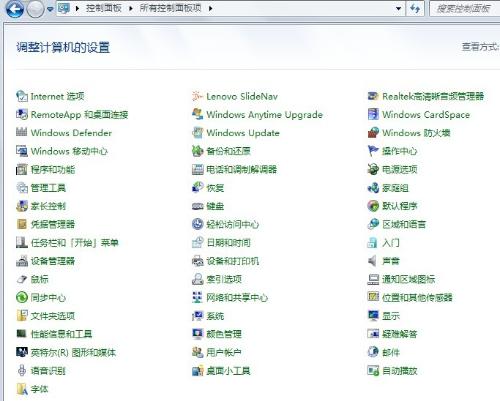Click the 默认程序 icon

[373, 206]
